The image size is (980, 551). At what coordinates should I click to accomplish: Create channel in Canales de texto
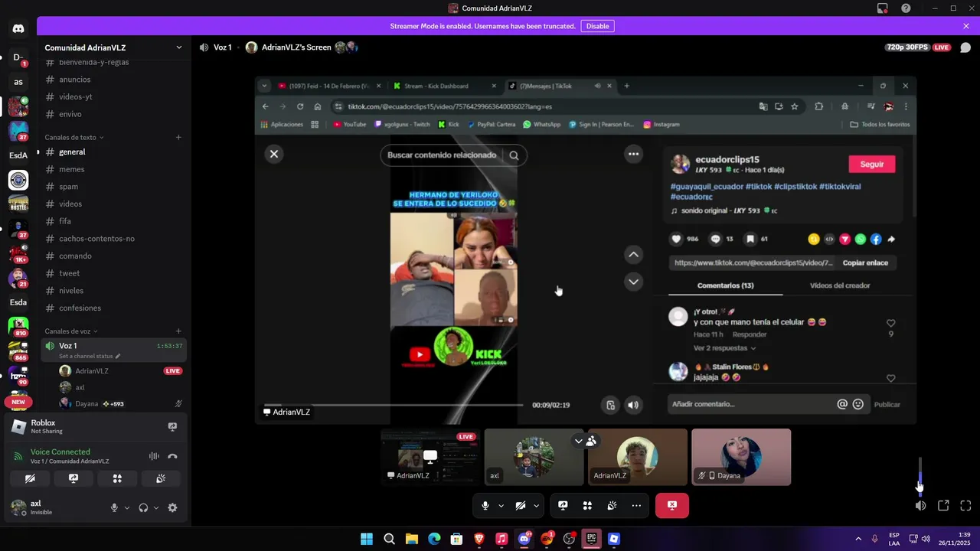178,138
